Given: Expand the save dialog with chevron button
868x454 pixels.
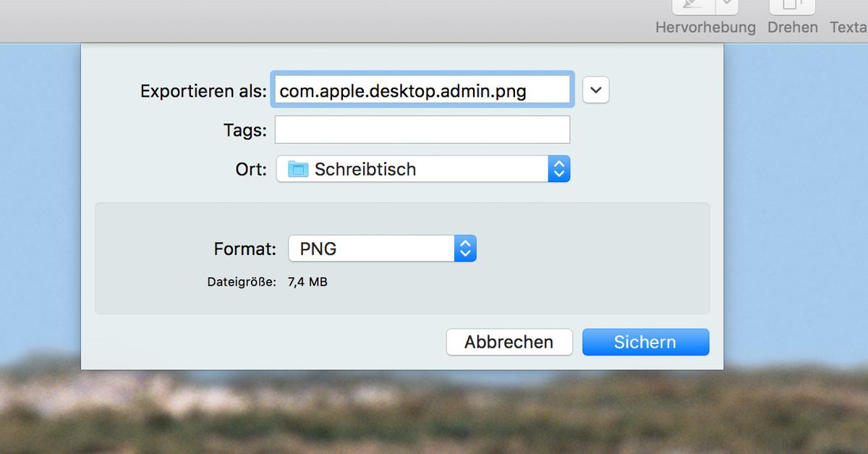Looking at the screenshot, I should [x=596, y=90].
